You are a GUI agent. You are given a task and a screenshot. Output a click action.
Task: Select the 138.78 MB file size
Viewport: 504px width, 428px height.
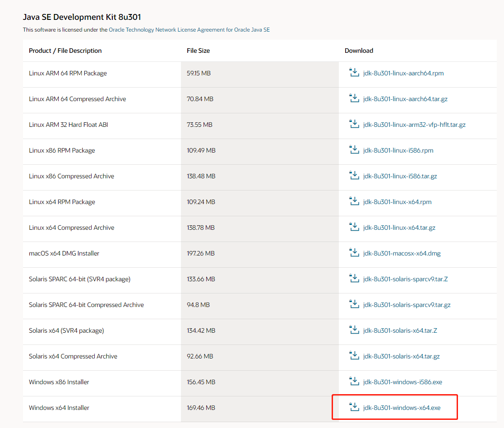click(201, 228)
